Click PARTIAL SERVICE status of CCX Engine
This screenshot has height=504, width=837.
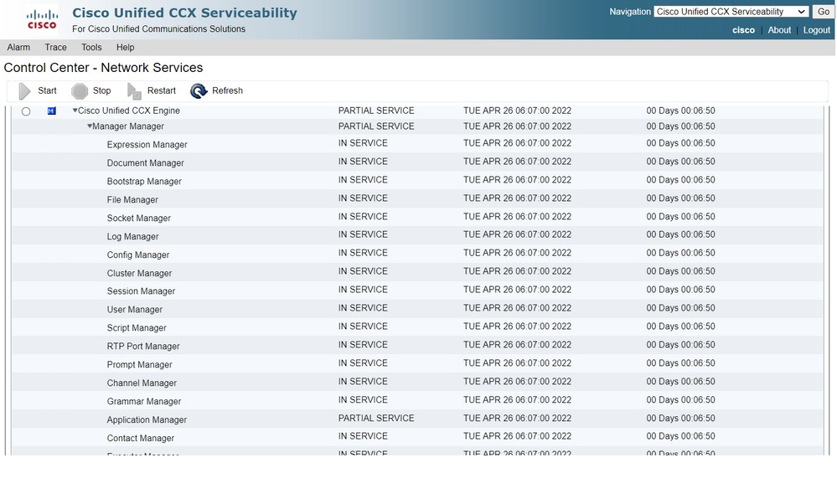coord(376,111)
